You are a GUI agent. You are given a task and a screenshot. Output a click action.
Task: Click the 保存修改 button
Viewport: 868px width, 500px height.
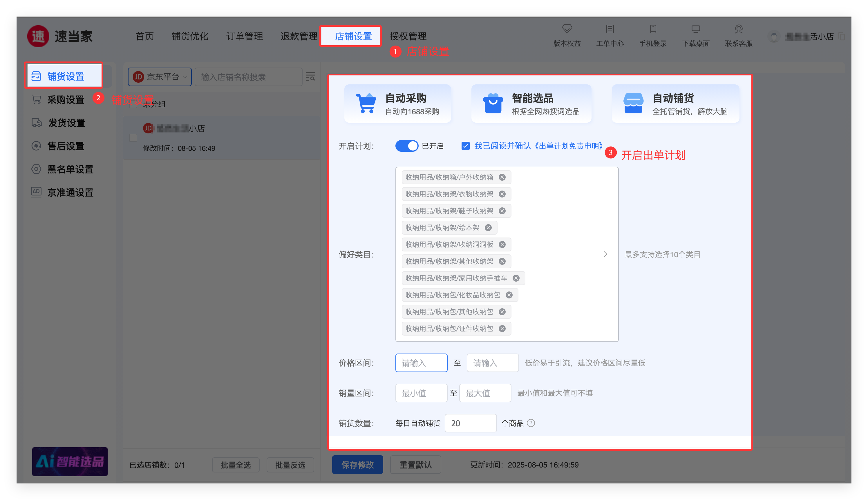pyautogui.click(x=357, y=465)
